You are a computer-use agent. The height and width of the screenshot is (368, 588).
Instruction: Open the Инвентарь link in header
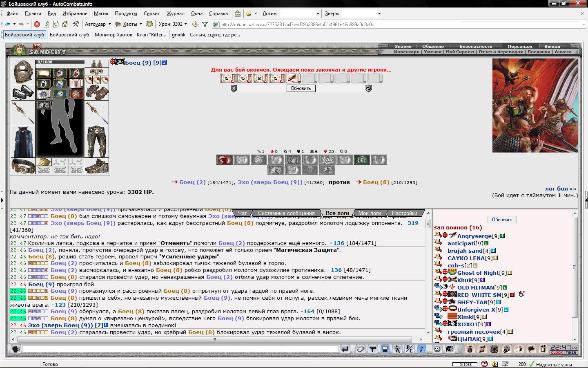point(406,52)
